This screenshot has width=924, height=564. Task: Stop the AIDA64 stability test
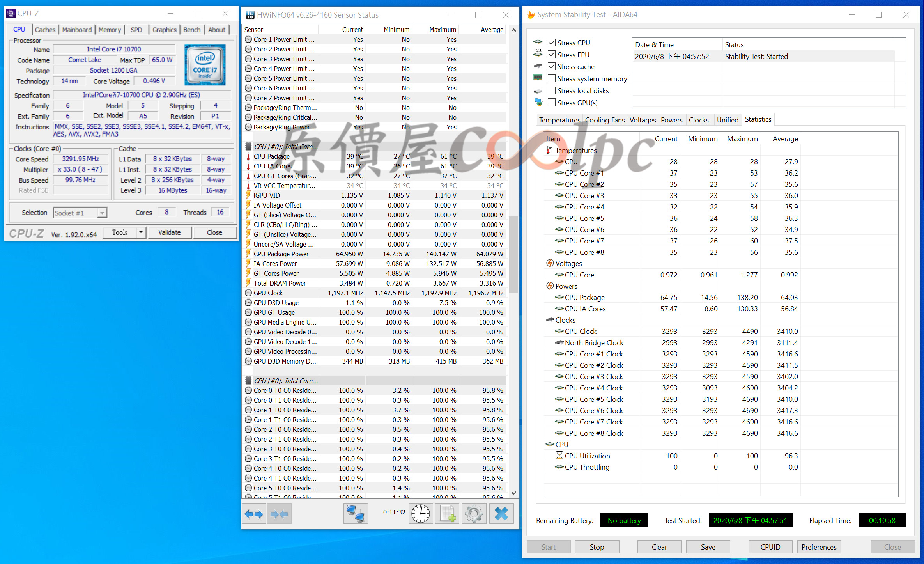tap(597, 547)
